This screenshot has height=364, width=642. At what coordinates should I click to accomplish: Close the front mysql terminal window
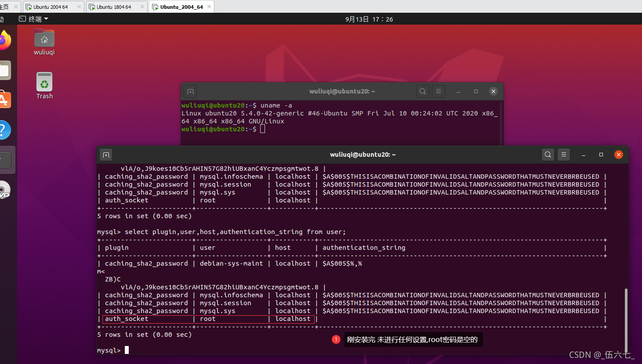(x=619, y=155)
